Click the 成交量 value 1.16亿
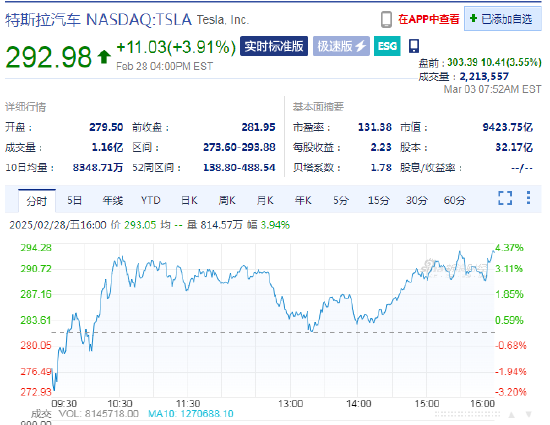Viewport: 550px width, 425px height. [x=107, y=147]
